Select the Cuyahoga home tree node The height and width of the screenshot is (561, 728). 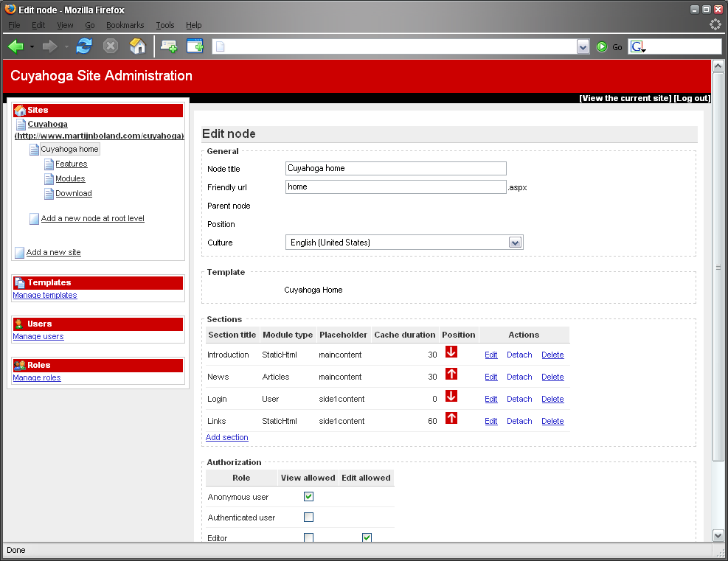[69, 149]
